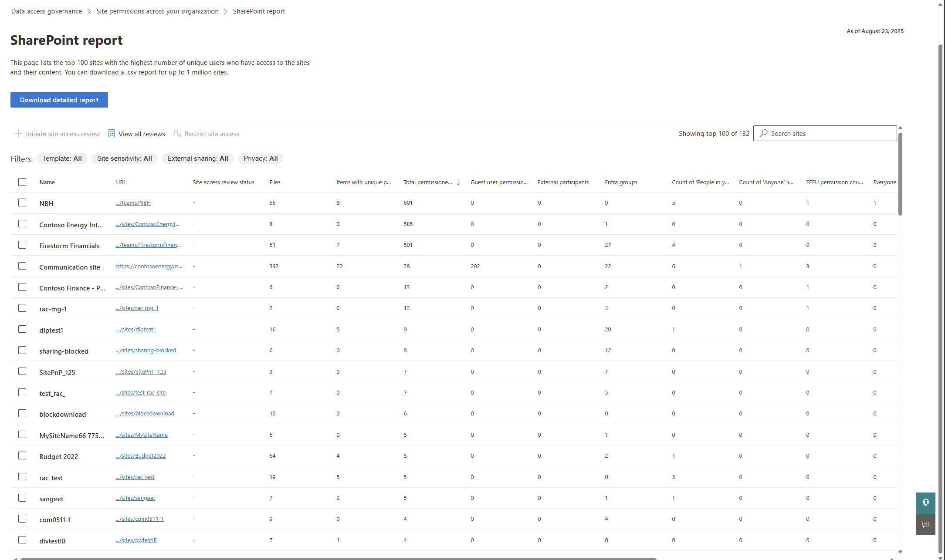The image size is (945, 560).
Task: Select the Restrict site access person icon
Action: tap(176, 134)
